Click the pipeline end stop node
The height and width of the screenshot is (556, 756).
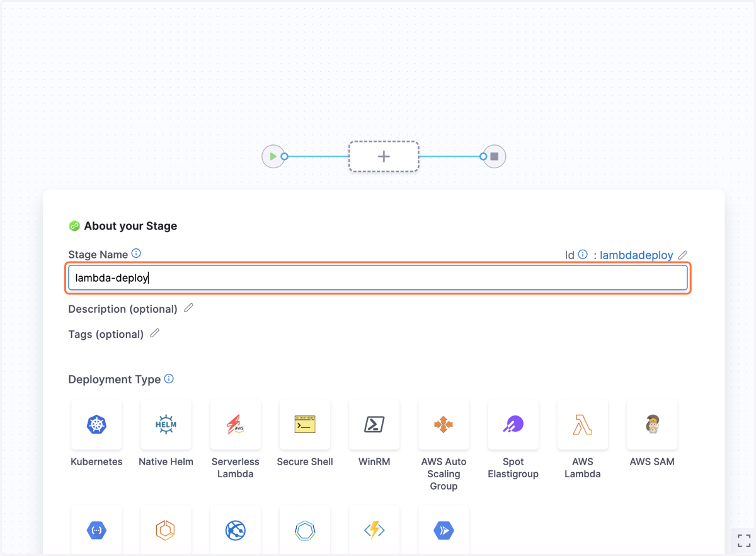(495, 156)
